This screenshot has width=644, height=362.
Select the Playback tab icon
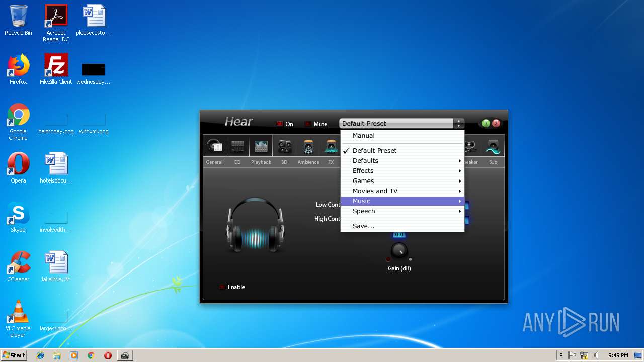point(261,146)
